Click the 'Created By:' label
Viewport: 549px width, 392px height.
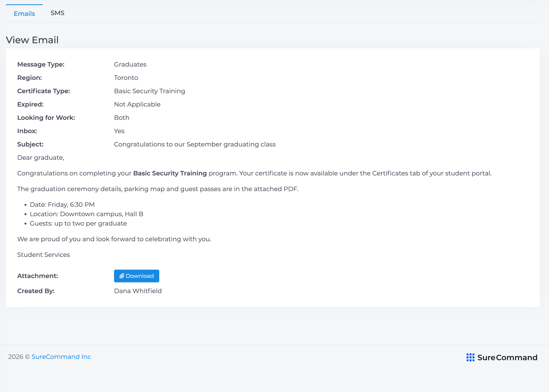(x=36, y=291)
